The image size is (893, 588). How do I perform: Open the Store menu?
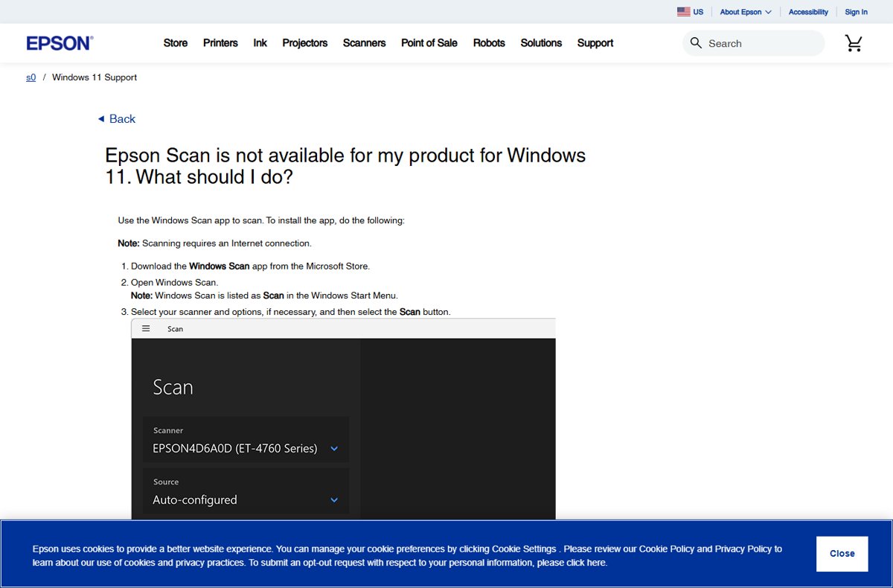(176, 43)
